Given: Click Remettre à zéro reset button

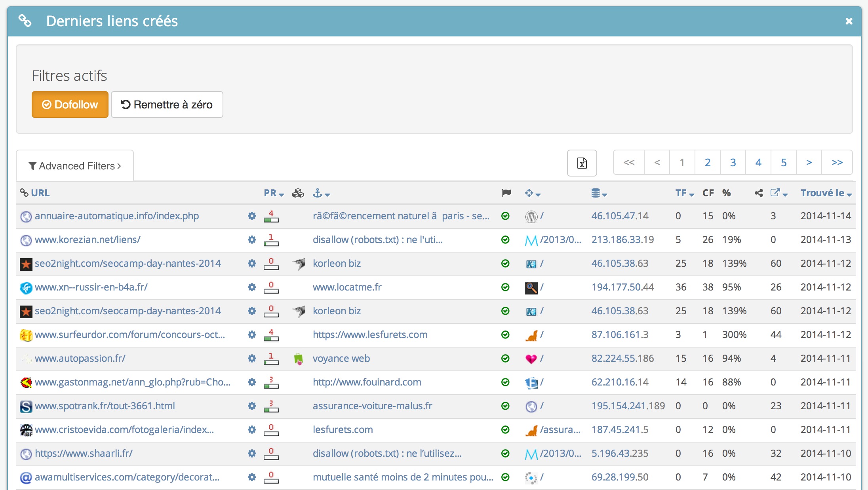Looking at the screenshot, I should (x=167, y=104).
